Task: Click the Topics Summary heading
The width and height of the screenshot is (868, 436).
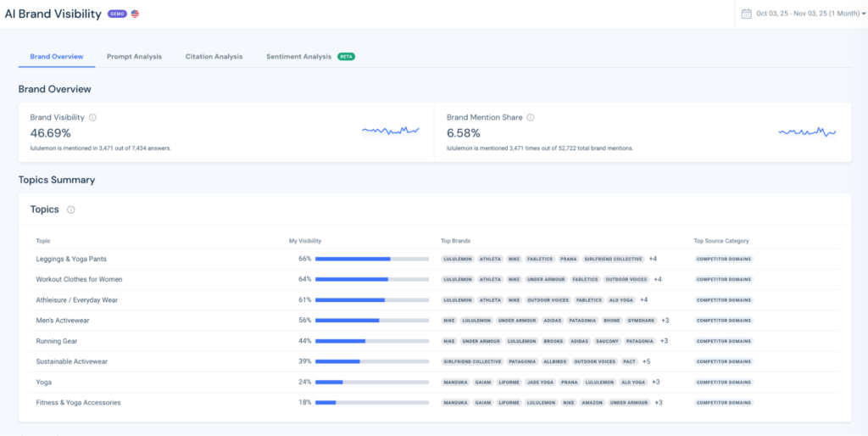Action: 57,180
